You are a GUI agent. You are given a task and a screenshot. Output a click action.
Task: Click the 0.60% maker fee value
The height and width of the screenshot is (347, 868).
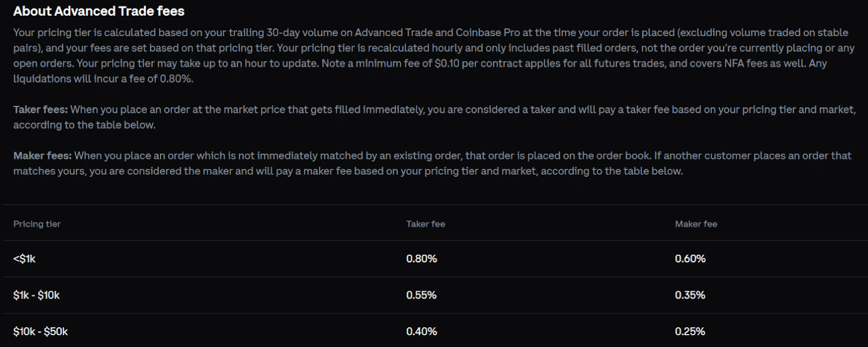point(690,259)
